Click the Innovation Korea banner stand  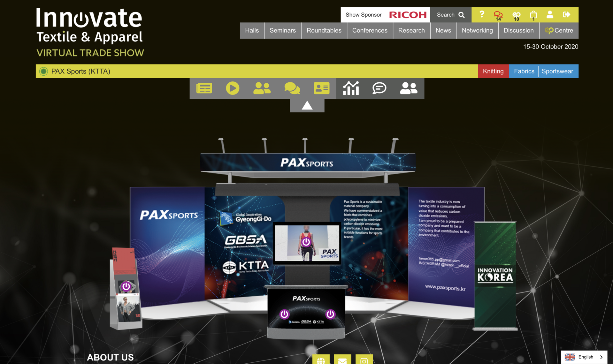(x=495, y=276)
